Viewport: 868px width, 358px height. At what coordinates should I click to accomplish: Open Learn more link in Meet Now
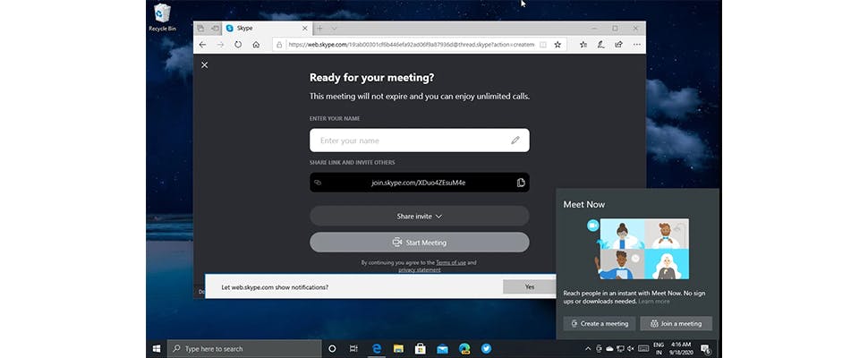point(654,302)
